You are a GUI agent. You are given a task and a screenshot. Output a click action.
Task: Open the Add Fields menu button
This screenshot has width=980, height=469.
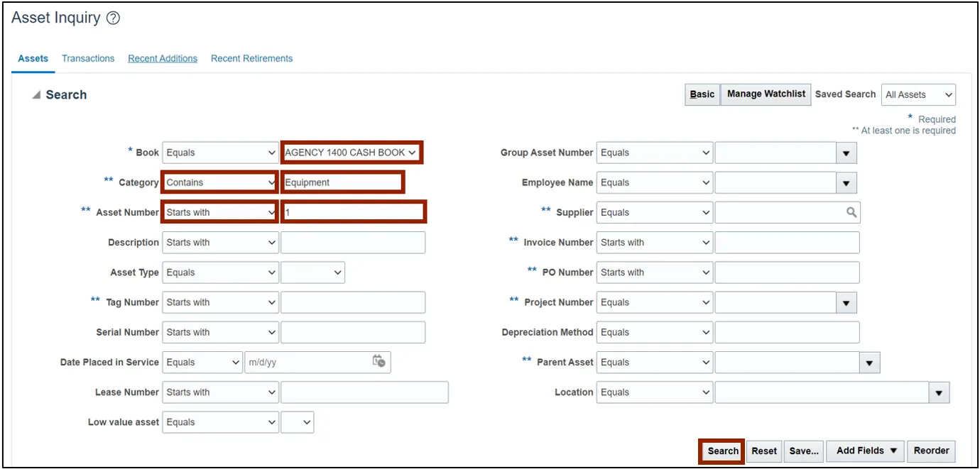[866, 451]
